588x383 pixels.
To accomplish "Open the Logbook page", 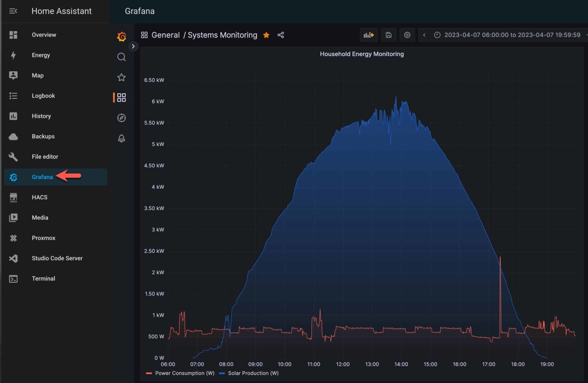I will click(x=43, y=96).
